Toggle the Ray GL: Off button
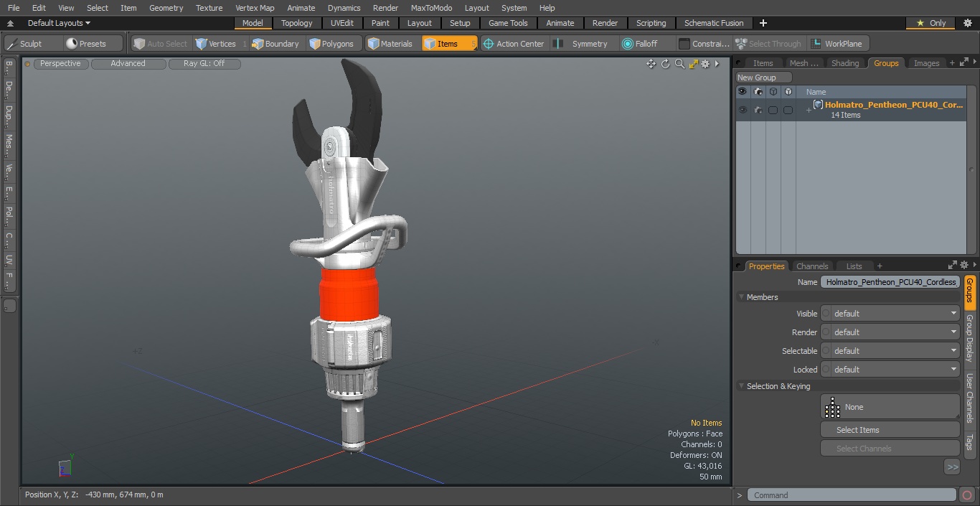 coord(204,64)
